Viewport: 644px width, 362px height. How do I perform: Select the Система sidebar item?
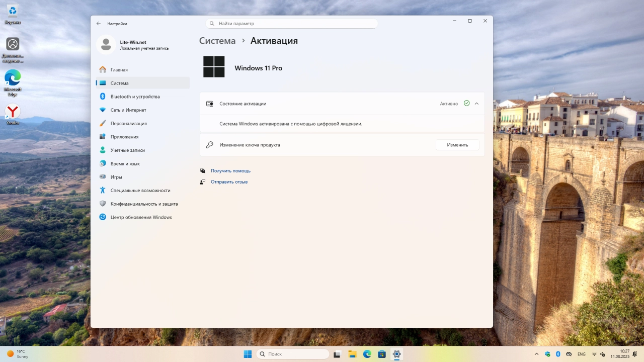(142, 83)
